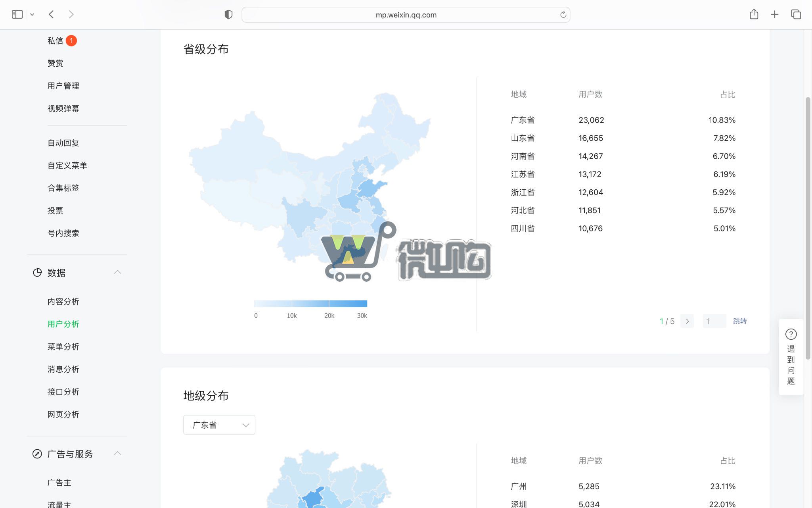Screen dimensions: 812x508
Task: Open a new tab with the plus icon
Action: click(774, 14)
